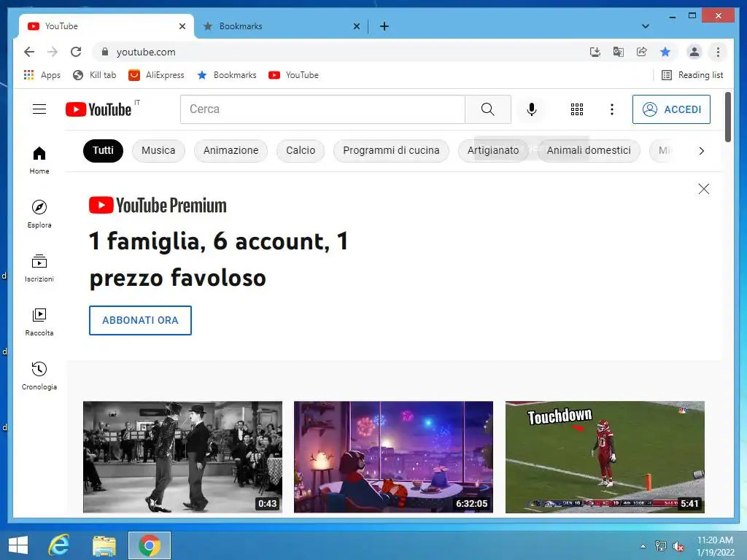
Task: Open the Chrome three-dot menu
Action: 718,52
